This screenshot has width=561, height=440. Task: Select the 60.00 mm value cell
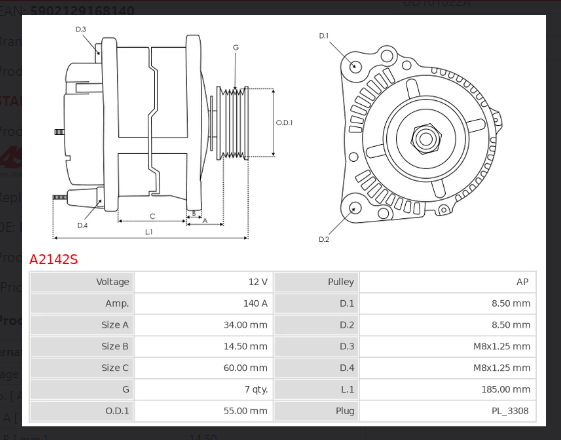click(204, 368)
